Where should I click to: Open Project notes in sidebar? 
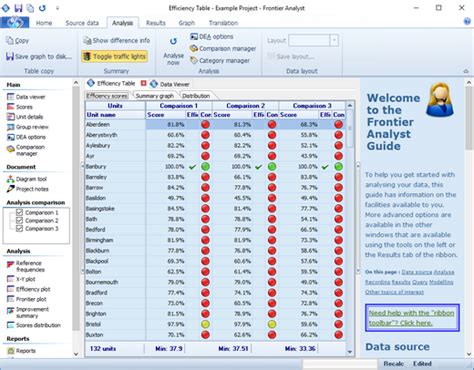click(28, 189)
